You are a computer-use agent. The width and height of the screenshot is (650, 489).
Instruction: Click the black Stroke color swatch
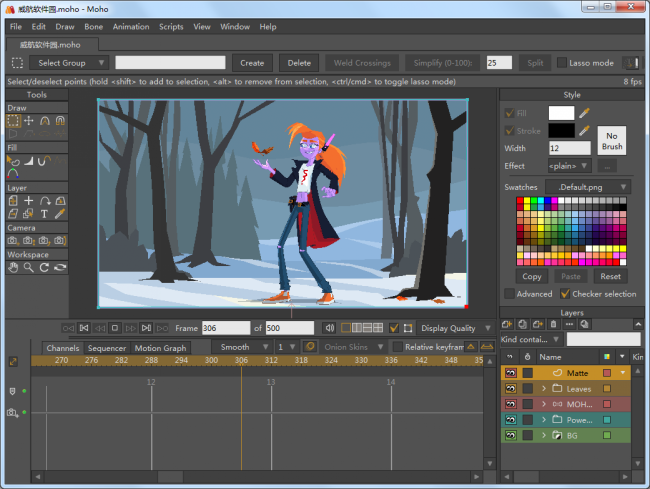point(561,131)
